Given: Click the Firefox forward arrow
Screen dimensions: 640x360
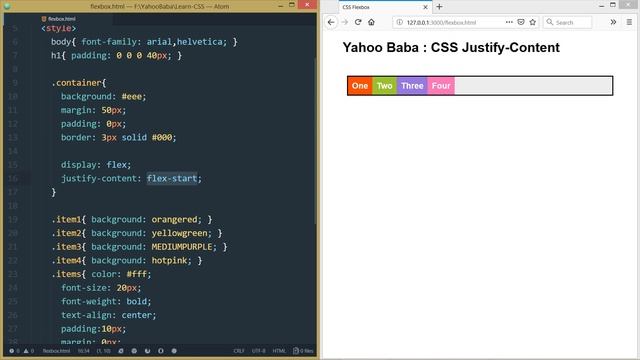Looking at the screenshot, I should point(345,22).
